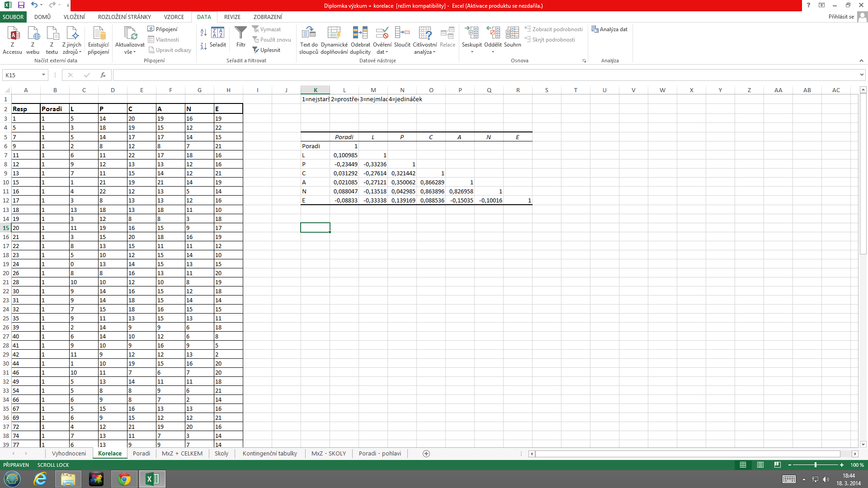Click the Windows Start button
The width and height of the screenshot is (868, 488).
12,479
